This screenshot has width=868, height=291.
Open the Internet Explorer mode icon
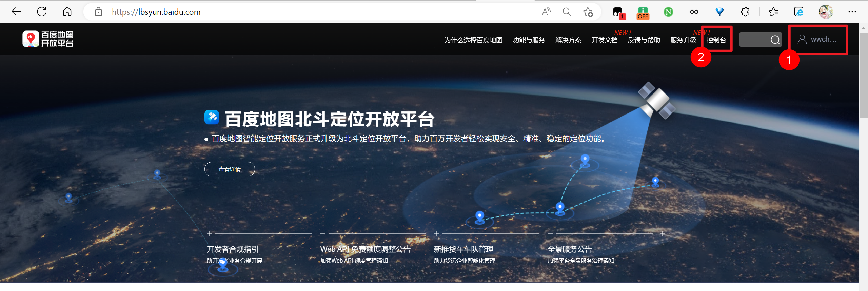[799, 12]
